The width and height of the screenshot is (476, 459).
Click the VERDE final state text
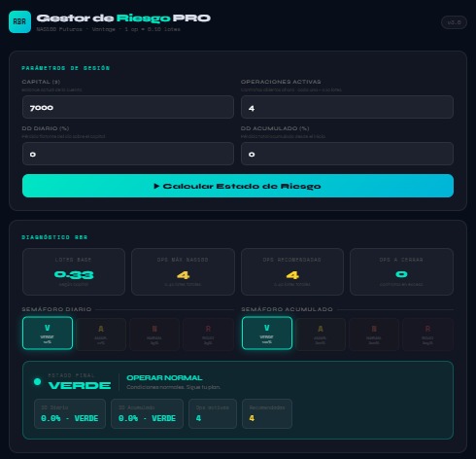[80, 385]
